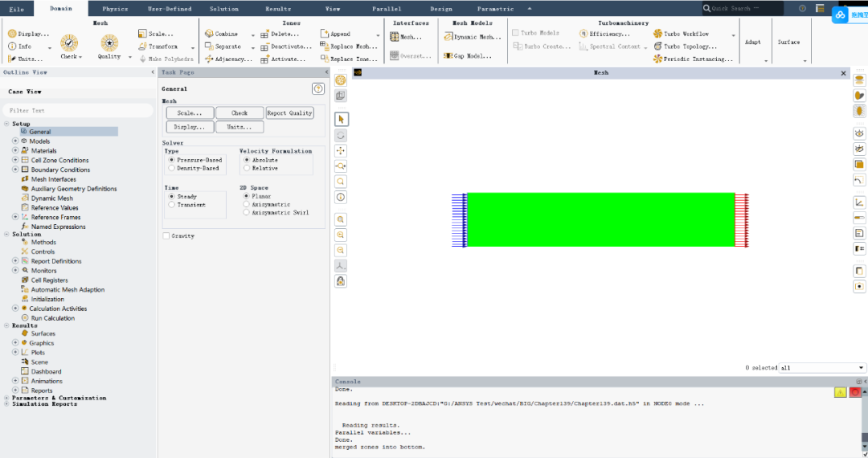Viewport: 868px width, 458px height.
Task: Expand Calculation Activities node
Action: [15, 308]
